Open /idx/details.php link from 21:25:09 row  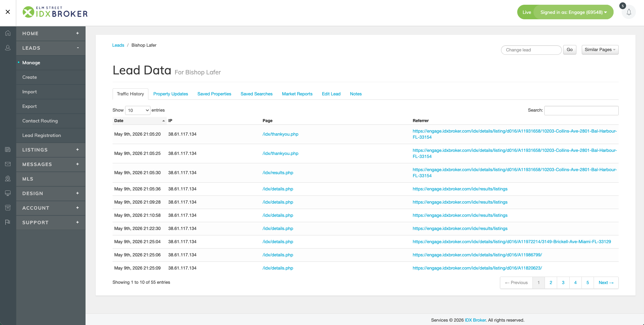[278, 268]
